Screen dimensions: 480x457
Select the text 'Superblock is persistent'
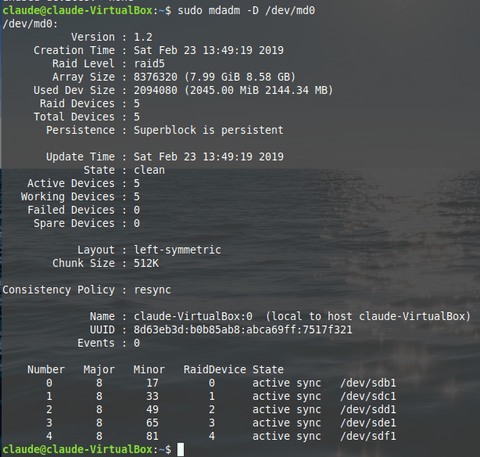click(209, 130)
